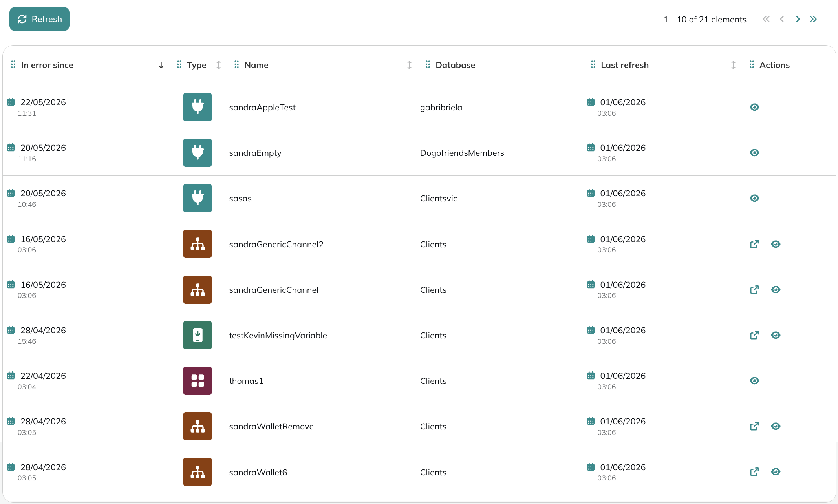Click the pagination text 1 - 10 of 21 elements
The image size is (838, 504).
point(705,20)
